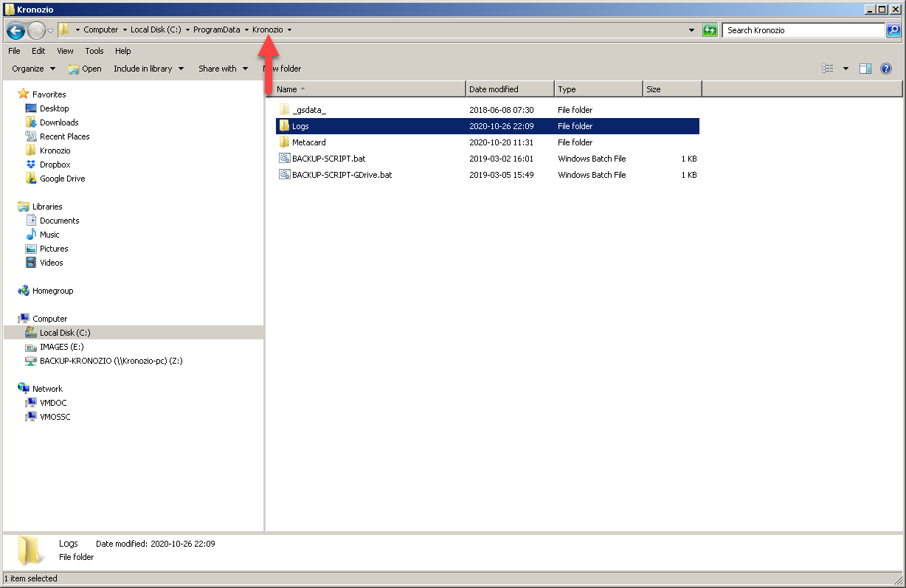The width and height of the screenshot is (906, 588).
Task: Click the search magnifier icon
Action: coord(893,30)
